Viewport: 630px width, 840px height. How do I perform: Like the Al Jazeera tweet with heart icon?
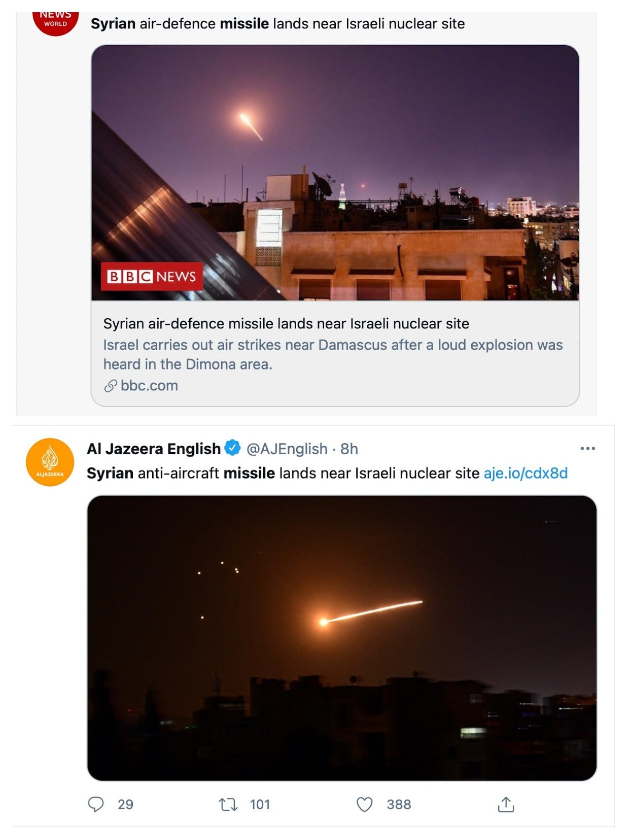pyautogui.click(x=364, y=804)
